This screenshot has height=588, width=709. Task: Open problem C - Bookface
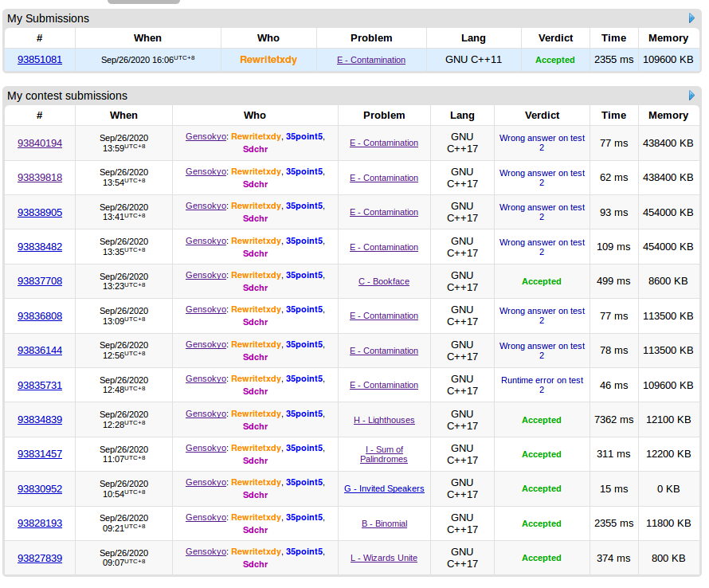[x=384, y=281]
